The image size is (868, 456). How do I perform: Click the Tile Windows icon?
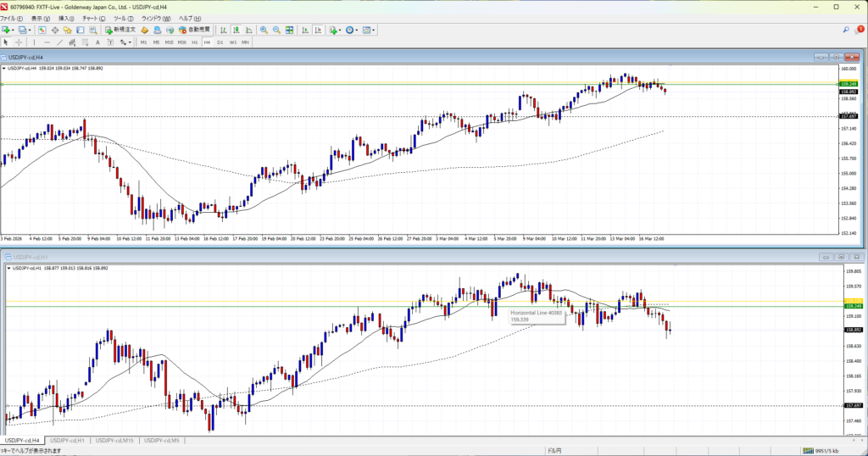click(x=289, y=30)
